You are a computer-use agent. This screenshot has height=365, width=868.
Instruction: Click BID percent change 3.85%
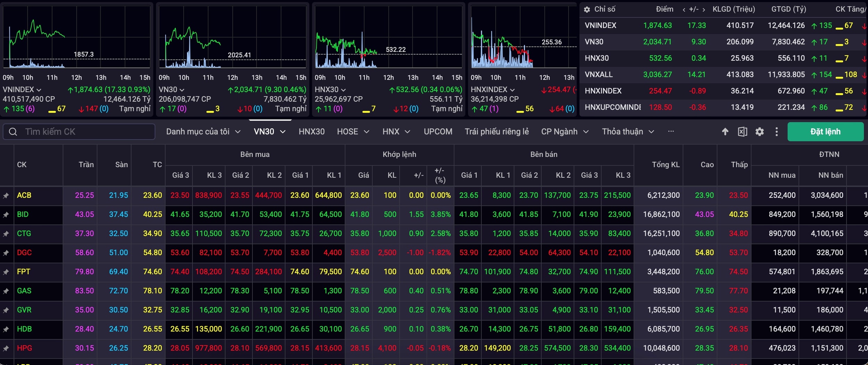pos(441,214)
